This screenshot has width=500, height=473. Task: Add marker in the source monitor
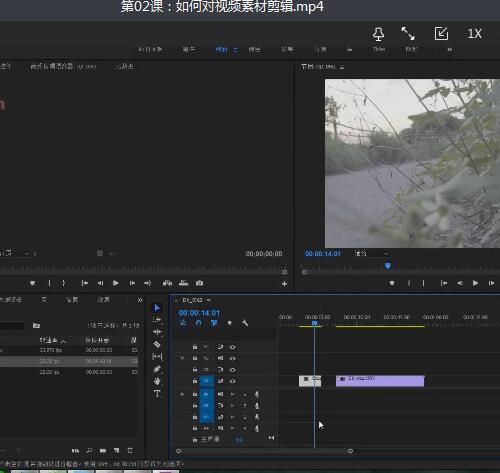pos(32,283)
